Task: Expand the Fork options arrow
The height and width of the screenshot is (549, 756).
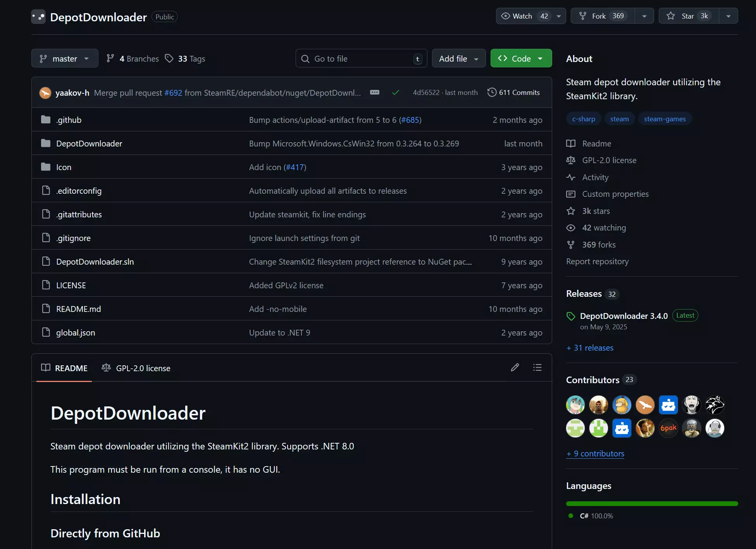Action: (644, 16)
